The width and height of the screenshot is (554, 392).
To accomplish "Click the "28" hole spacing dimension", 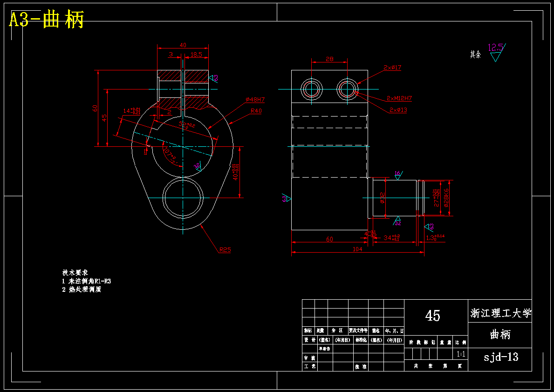I will (329, 59).
